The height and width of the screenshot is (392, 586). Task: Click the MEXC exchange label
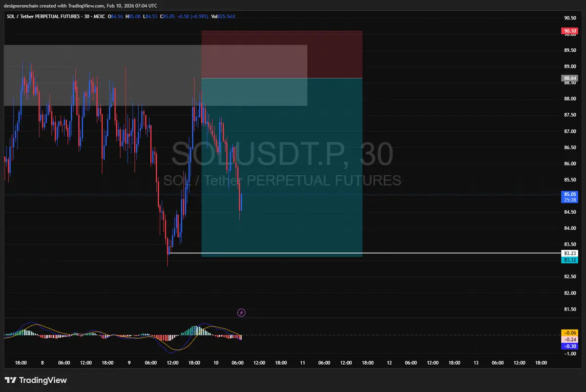coord(100,16)
